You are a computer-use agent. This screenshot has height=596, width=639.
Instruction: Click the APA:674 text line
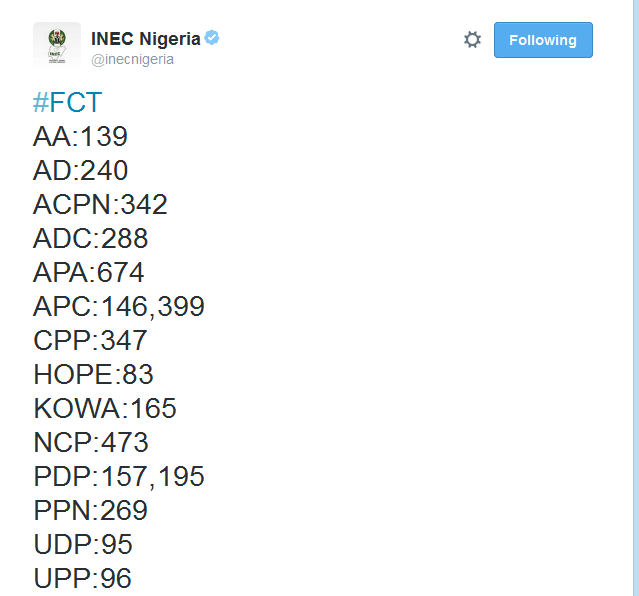coord(88,273)
